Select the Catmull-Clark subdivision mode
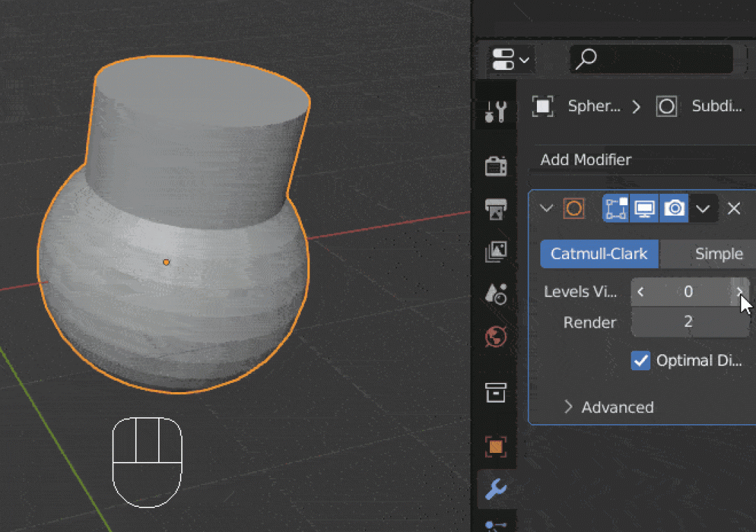The height and width of the screenshot is (532, 756). [599, 253]
